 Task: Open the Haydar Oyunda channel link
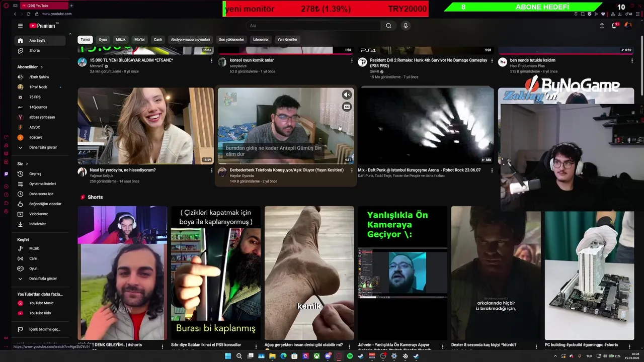(242, 175)
